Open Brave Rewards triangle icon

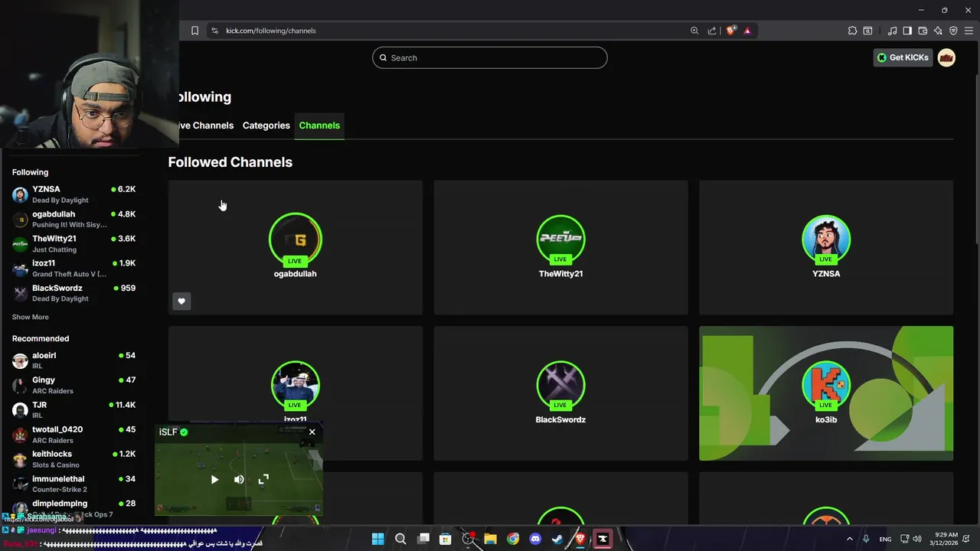click(747, 31)
